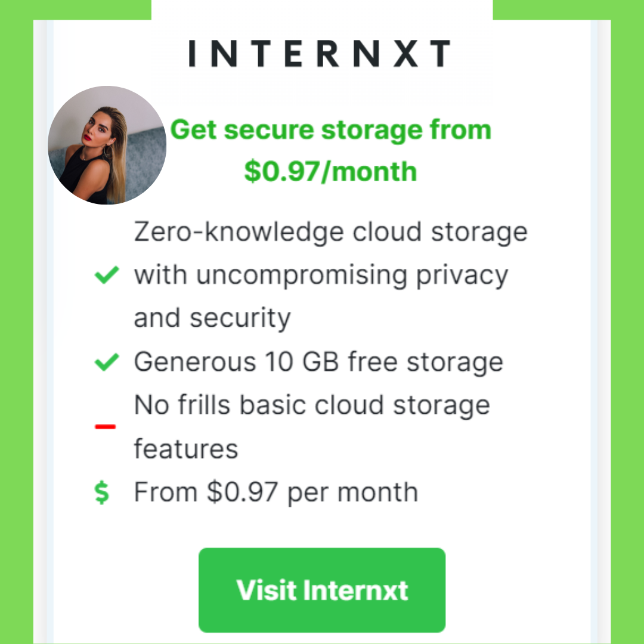Viewport: 644px width, 644px height.
Task: Click inside the green Visit Internxt label
Action: (x=321, y=590)
